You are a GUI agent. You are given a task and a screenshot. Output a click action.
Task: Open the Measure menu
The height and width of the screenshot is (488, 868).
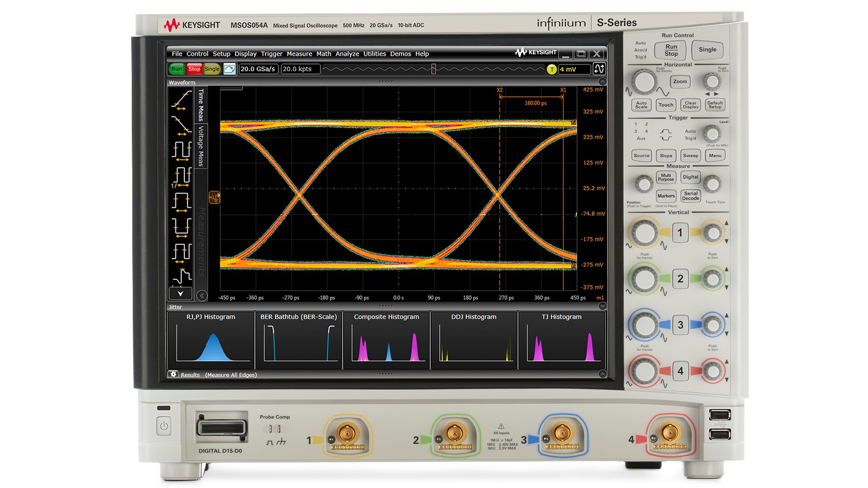(300, 54)
